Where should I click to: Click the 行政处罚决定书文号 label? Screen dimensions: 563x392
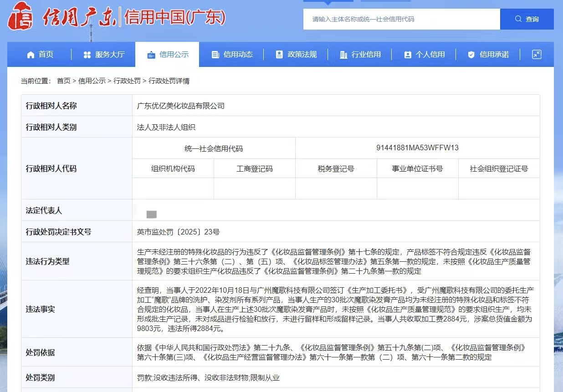(x=58, y=232)
